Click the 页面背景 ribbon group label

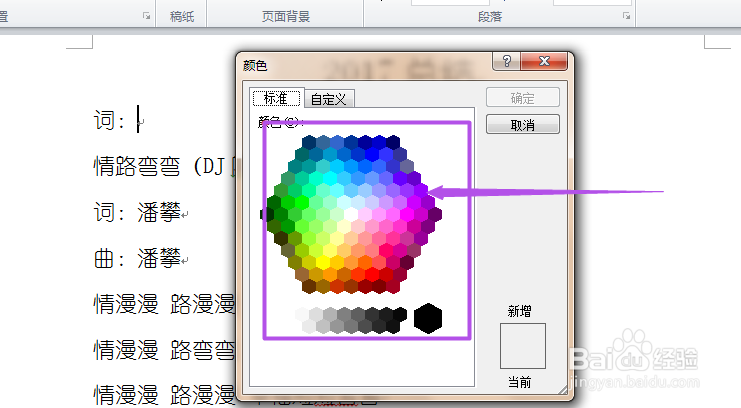(286, 17)
